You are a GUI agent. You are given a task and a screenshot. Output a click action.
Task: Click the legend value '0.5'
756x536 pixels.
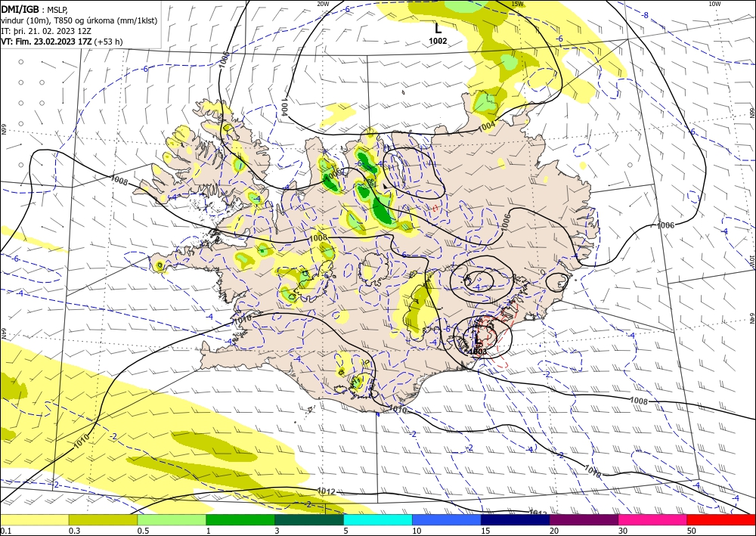click(x=143, y=531)
